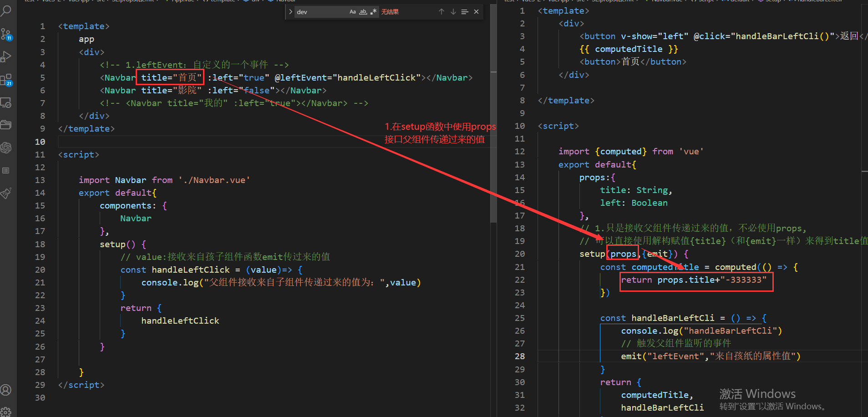The image size is (868, 417).
Task: Open the Testing flask view
Action: click(6, 193)
